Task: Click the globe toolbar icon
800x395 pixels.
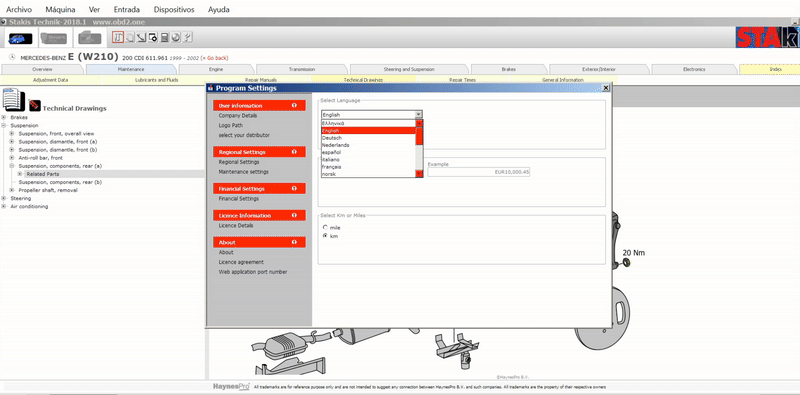Action: click(x=176, y=37)
